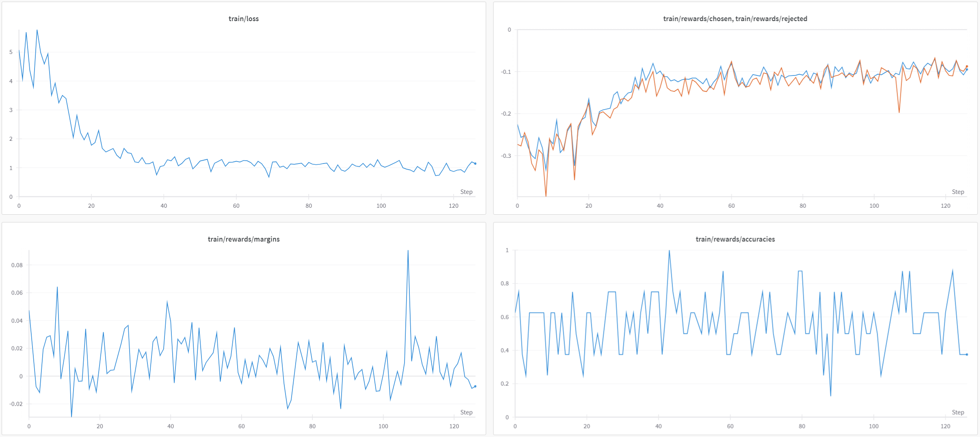
Task: Click x-axis tick 100 in accuracies chart
Action: pos(874,426)
